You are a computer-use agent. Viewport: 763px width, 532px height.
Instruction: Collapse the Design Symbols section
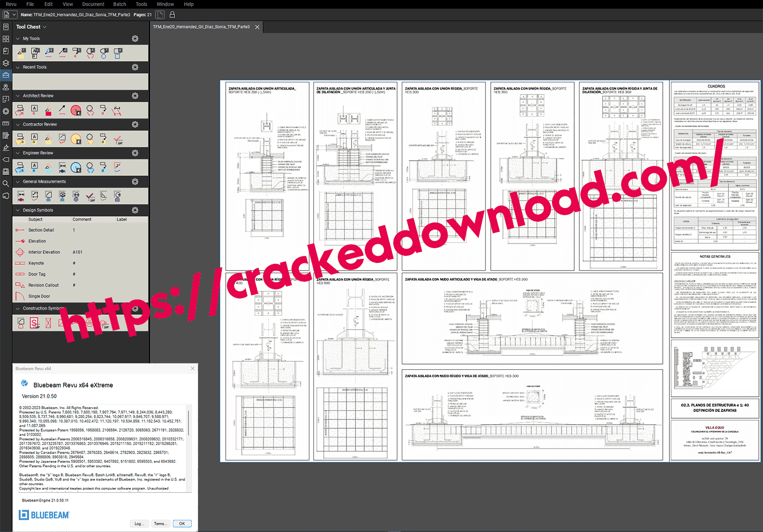18,211
